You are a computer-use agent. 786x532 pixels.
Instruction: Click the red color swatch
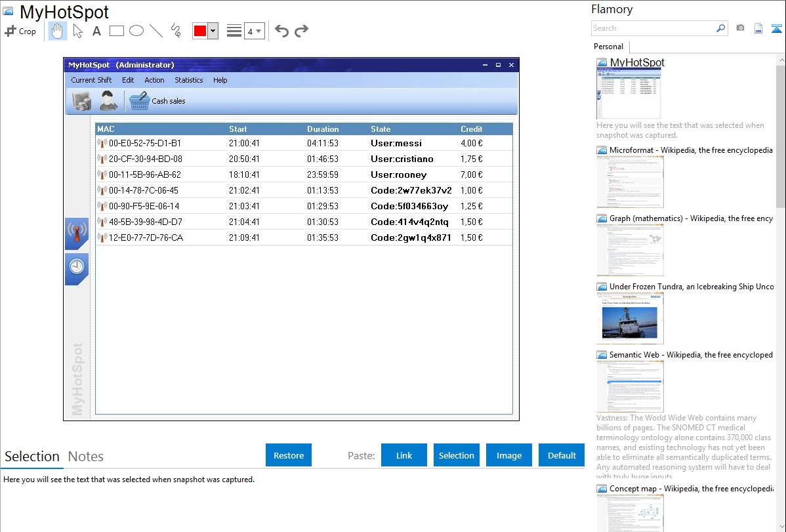pyautogui.click(x=200, y=31)
